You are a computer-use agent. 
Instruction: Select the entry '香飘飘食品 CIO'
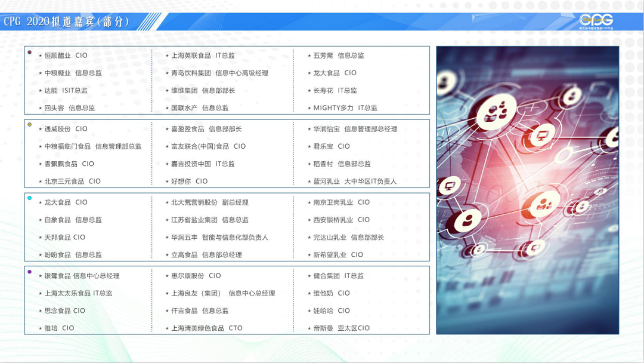click(x=69, y=164)
